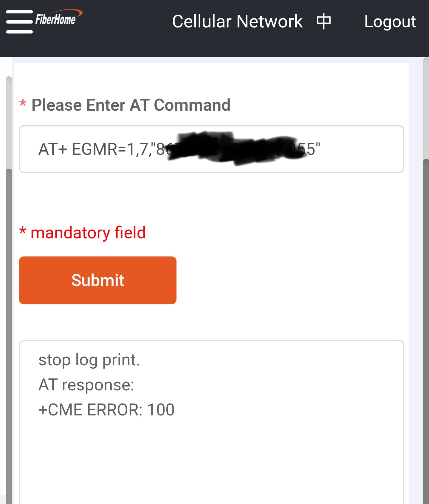
Task: Click the Please Enter AT Command label
Action: click(131, 105)
